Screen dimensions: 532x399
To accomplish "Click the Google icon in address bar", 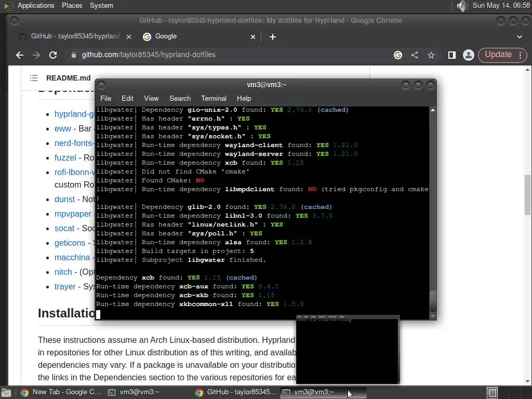I will tap(398, 55).
